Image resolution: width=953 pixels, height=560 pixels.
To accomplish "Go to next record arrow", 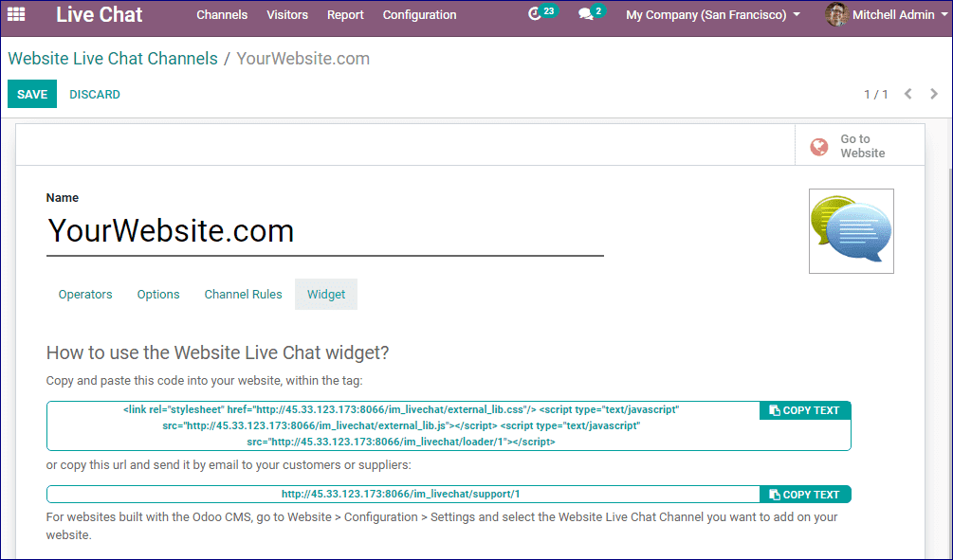I will (x=934, y=94).
